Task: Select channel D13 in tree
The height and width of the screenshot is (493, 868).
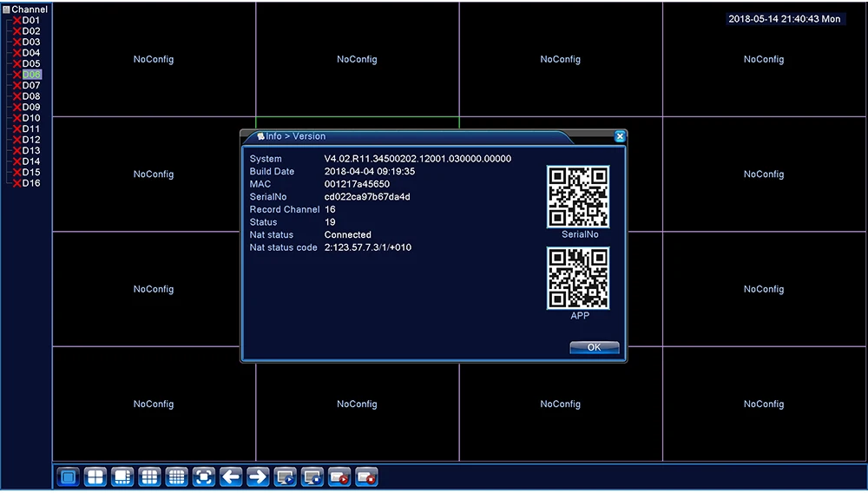Action: tap(31, 150)
